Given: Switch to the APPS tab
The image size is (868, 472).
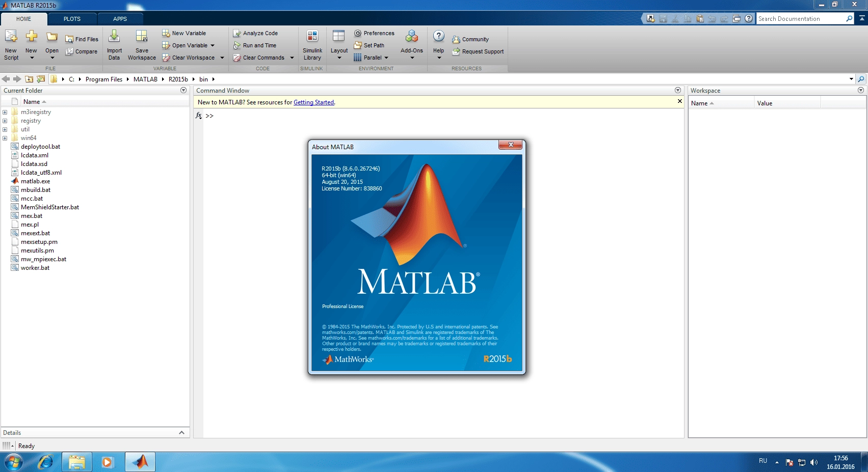Looking at the screenshot, I should tap(120, 19).
